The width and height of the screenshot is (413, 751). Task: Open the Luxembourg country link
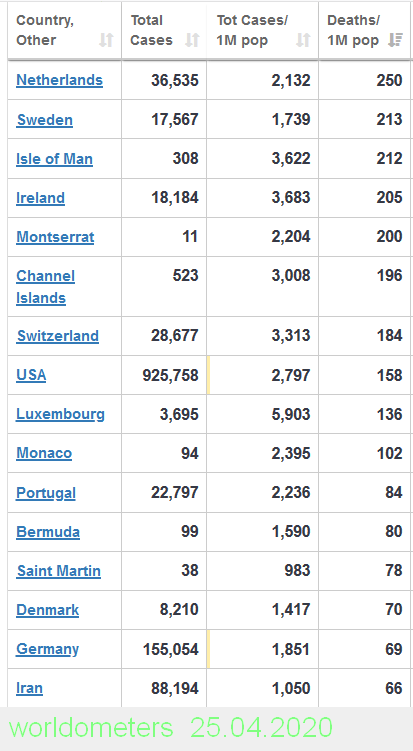(x=60, y=414)
